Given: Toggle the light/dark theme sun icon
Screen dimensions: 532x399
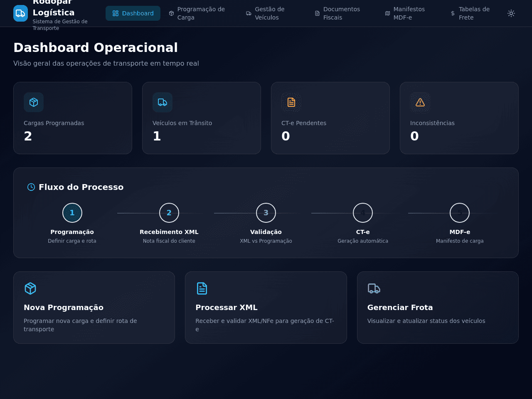Looking at the screenshot, I should tap(511, 13).
